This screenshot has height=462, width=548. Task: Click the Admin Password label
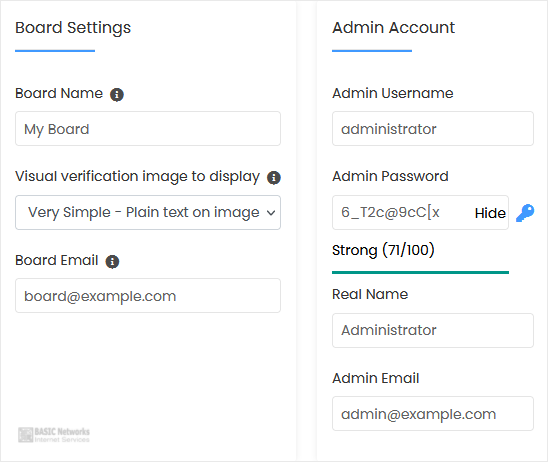pyautogui.click(x=390, y=176)
